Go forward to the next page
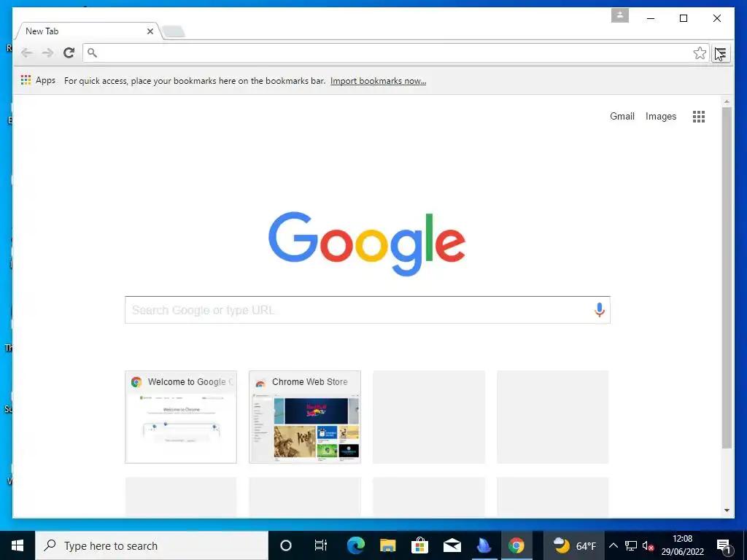Viewport: 747px width, 560px height. pyautogui.click(x=47, y=52)
